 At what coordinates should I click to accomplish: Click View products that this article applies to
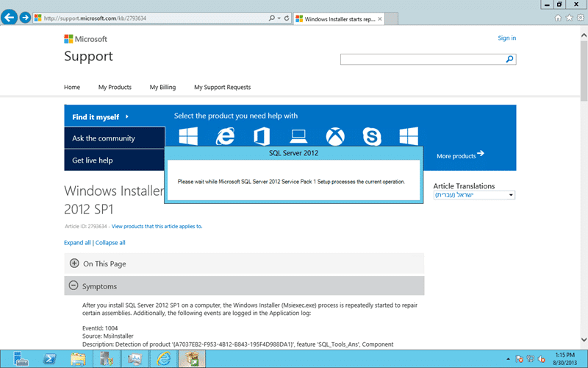point(157,227)
